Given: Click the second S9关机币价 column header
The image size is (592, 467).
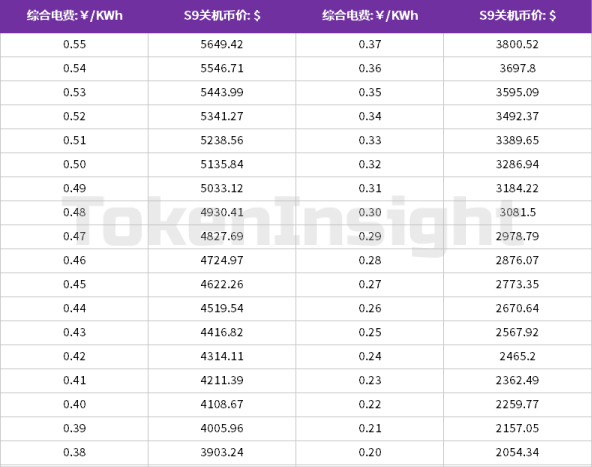Looking at the screenshot, I should pos(517,16).
